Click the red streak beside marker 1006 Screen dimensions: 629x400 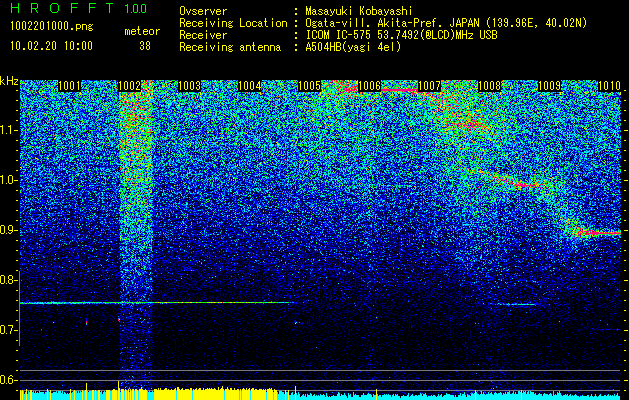pyautogui.click(x=399, y=90)
